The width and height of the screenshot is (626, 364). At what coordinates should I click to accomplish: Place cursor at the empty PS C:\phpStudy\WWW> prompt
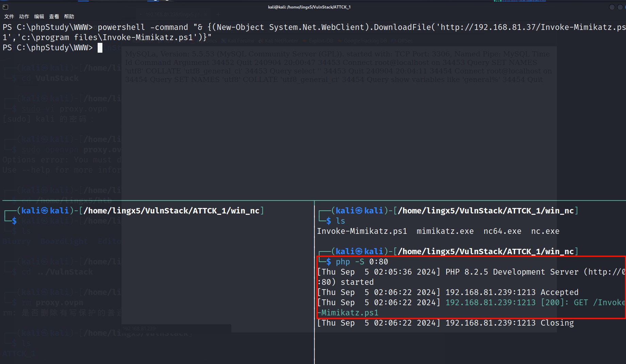48,48
